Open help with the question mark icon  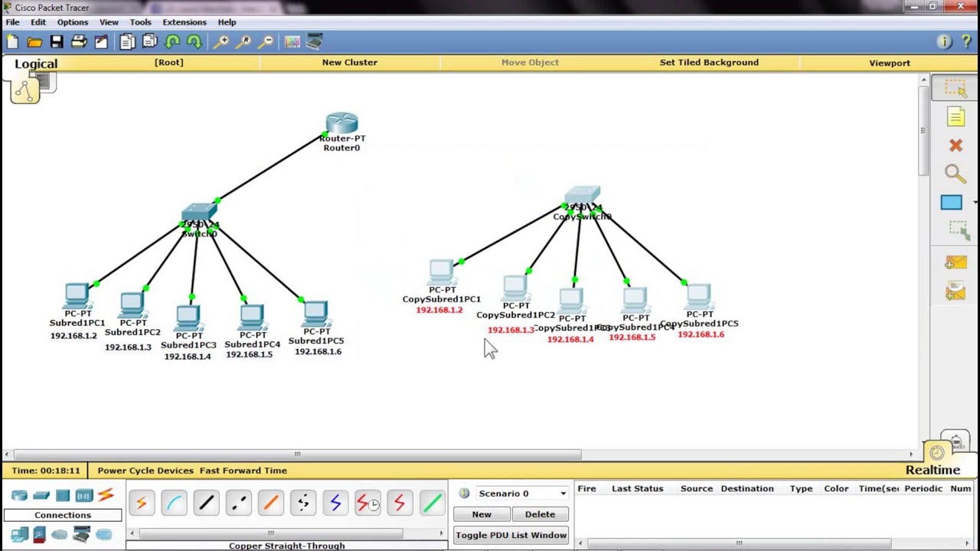tap(965, 42)
